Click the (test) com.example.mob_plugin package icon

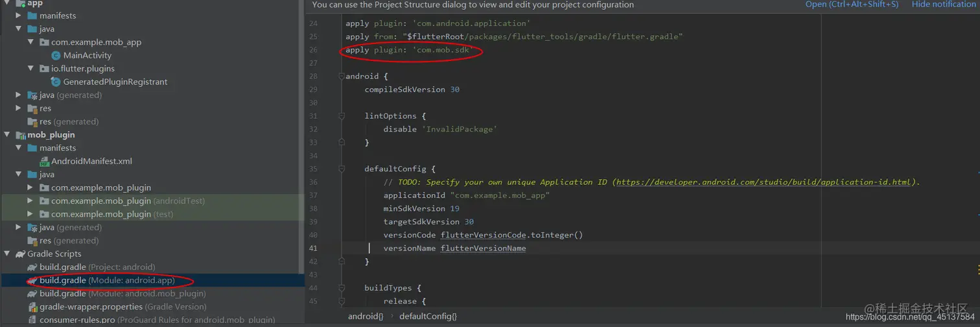coord(45,214)
